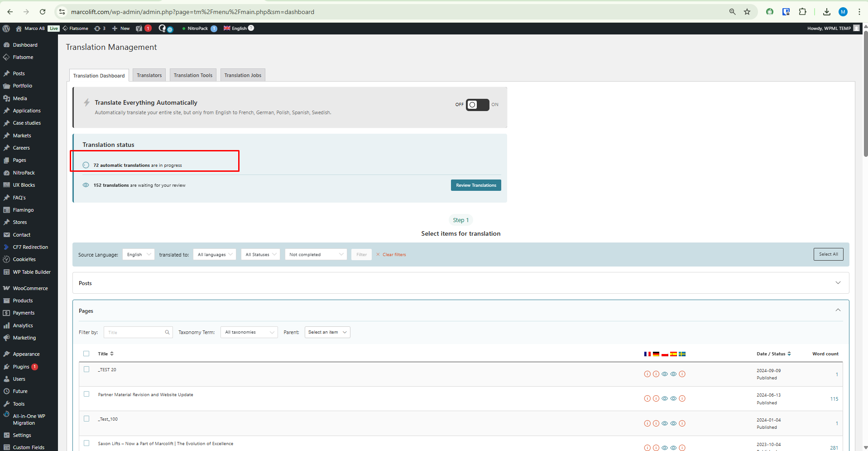The width and height of the screenshot is (868, 451).
Task: Click the German flag column header
Action: click(x=656, y=354)
